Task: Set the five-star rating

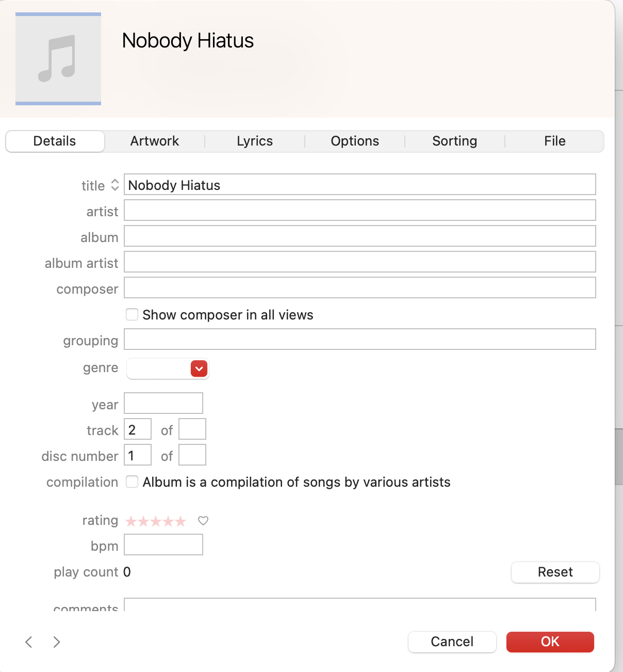Action: coord(181,521)
